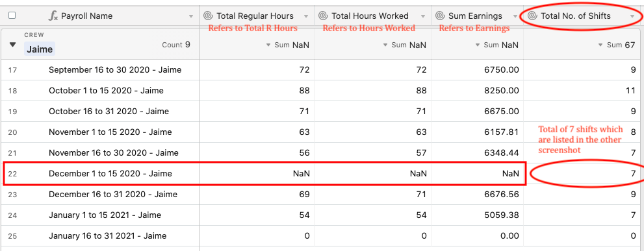Click the NaN cell under Total Hours Worked
The height and width of the screenshot is (251, 644).
click(372, 174)
